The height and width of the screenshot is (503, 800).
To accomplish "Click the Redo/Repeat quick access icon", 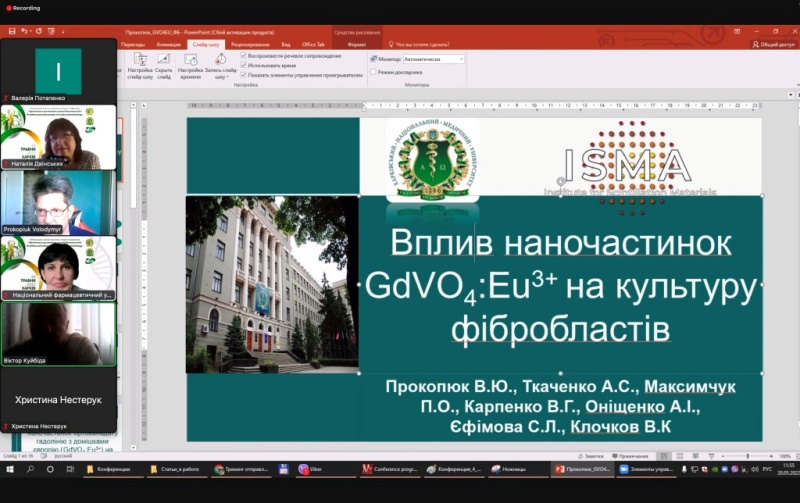I will click(39, 32).
